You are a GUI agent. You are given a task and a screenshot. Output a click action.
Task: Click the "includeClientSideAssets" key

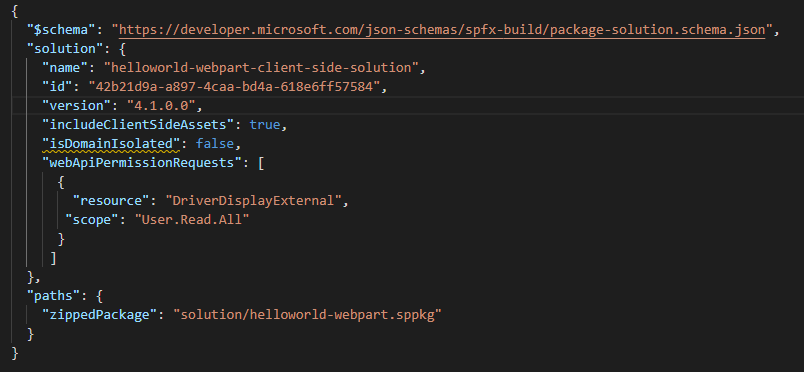[x=138, y=125]
